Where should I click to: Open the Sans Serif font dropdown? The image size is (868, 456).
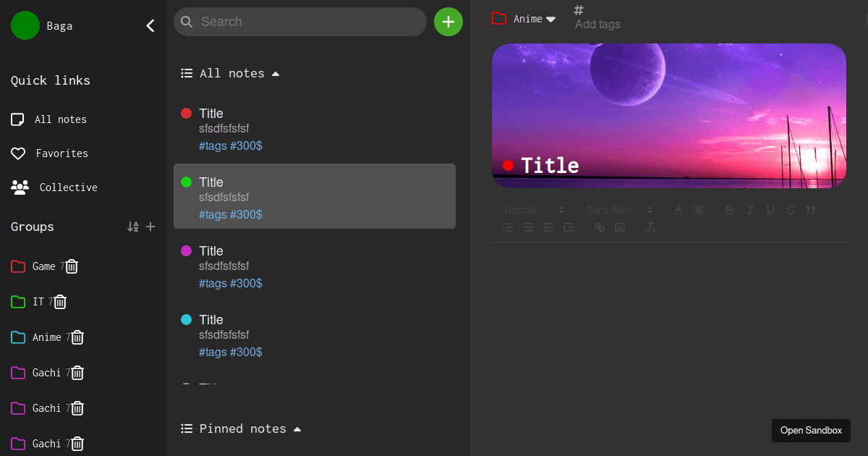616,209
